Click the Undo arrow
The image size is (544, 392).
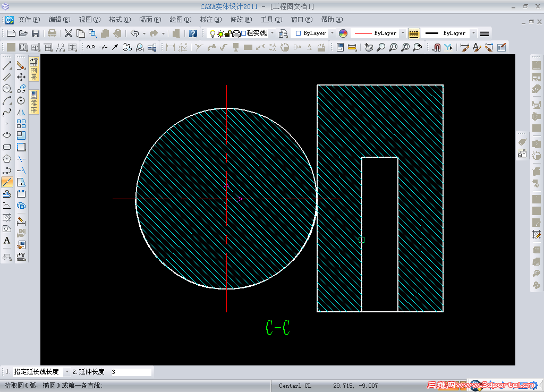(135, 33)
